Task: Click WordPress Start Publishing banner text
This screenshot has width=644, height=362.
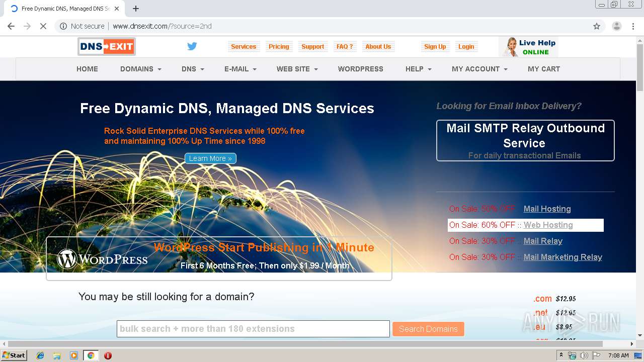Action: [x=264, y=247]
